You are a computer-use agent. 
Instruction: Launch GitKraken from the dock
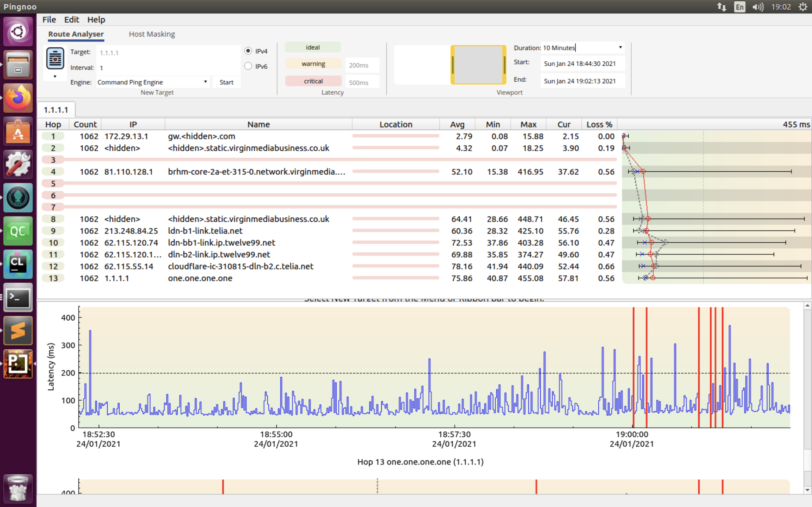click(x=18, y=197)
